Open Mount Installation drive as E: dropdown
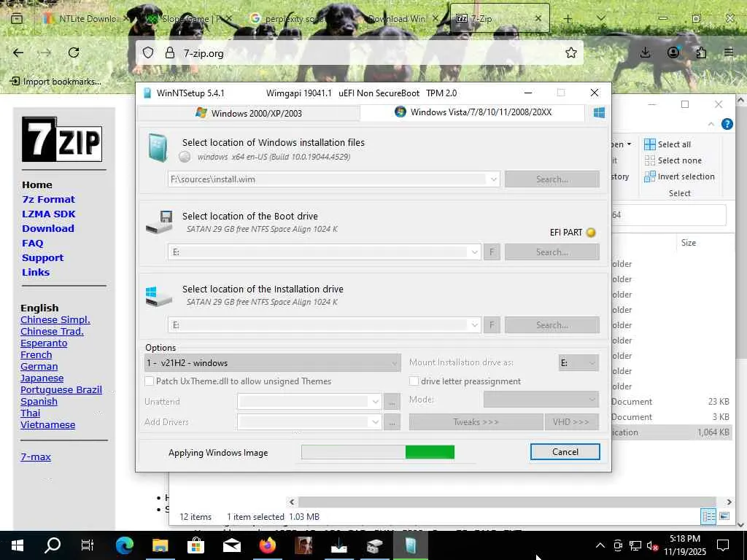 click(578, 363)
